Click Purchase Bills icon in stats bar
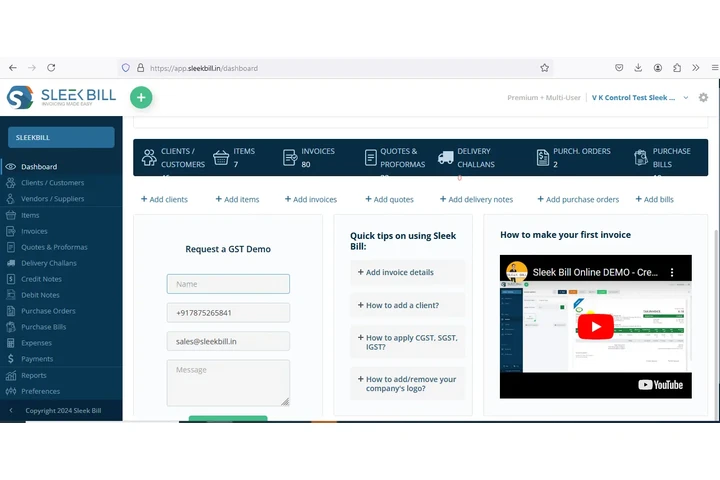720x480 pixels. (641, 158)
